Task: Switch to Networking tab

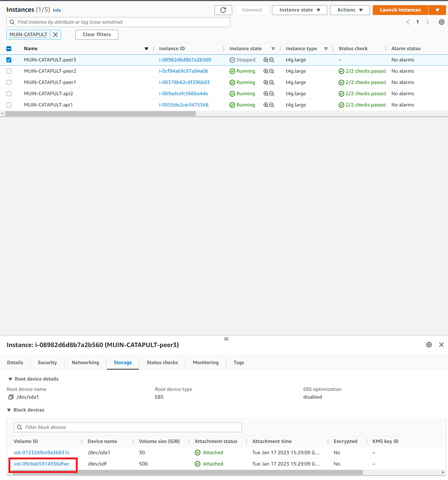Action: coord(85,363)
